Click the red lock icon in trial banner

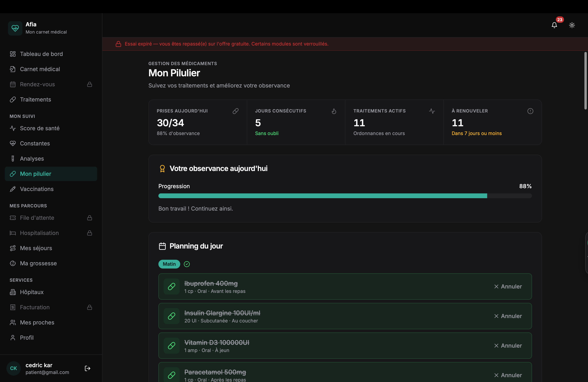tap(118, 44)
